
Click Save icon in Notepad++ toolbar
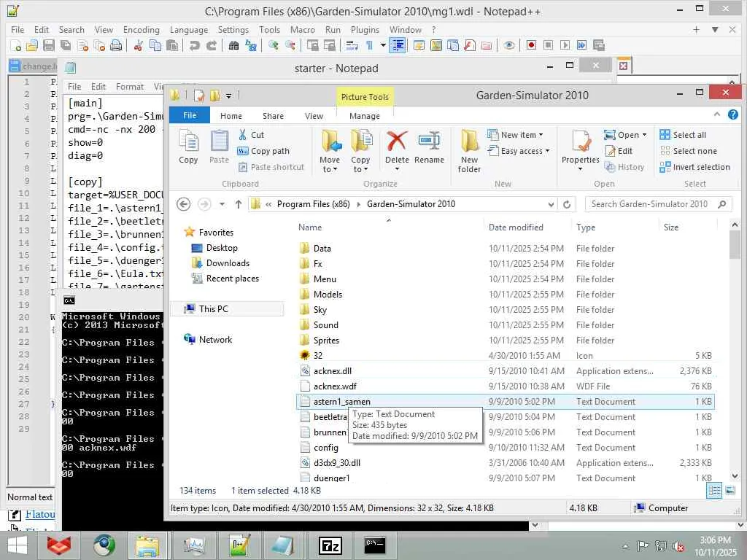tap(49, 45)
